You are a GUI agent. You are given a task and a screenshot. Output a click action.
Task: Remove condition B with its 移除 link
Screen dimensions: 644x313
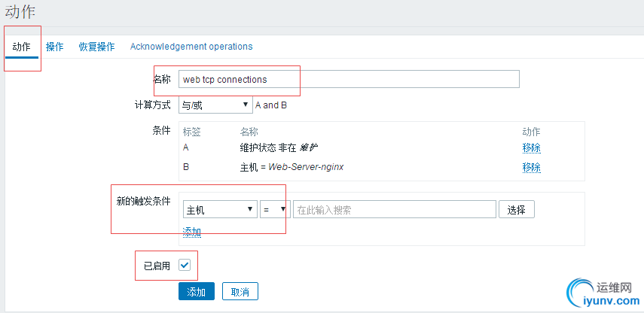click(531, 167)
